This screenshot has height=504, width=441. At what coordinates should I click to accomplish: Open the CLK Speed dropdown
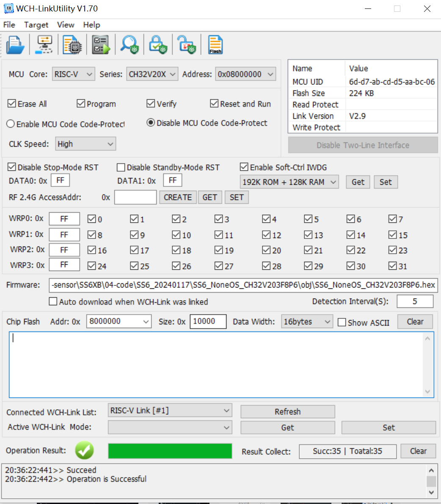click(85, 144)
